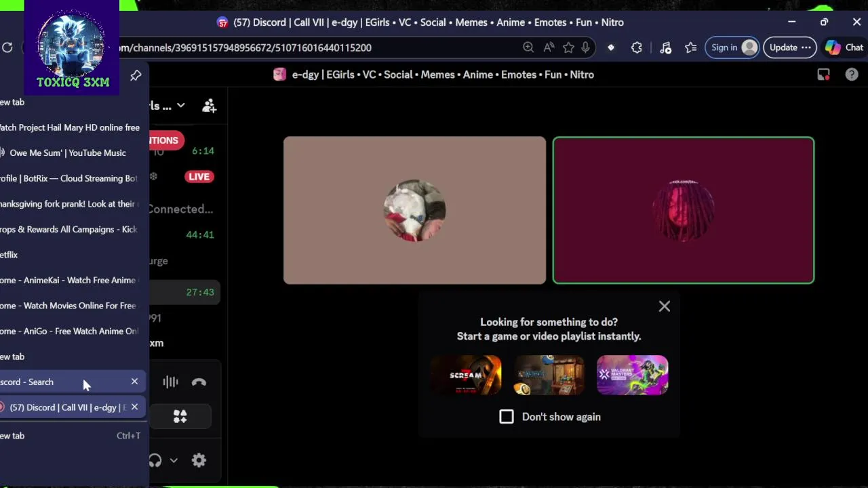Image resolution: width=868 pixels, height=488 pixels.
Task: Switch to the AniGo tab
Action: [x=71, y=331]
